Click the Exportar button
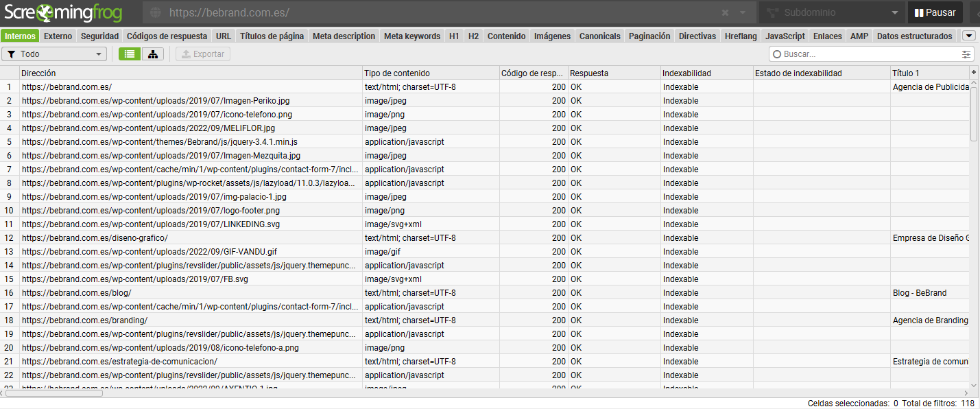 pos(203,54)
